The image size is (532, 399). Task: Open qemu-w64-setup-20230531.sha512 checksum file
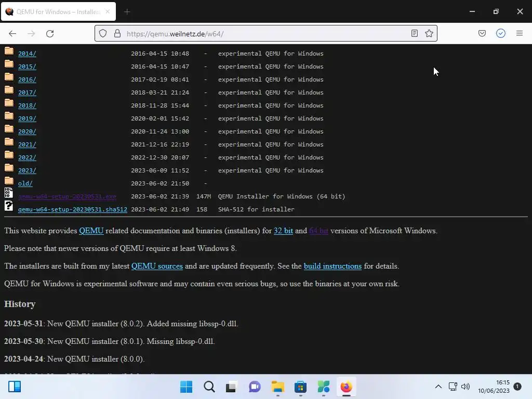73,209
